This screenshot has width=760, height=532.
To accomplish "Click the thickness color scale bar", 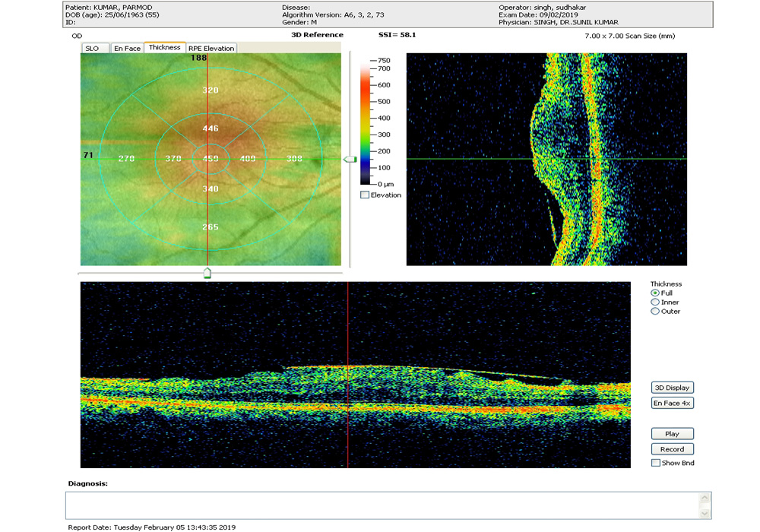I will 365,122.
